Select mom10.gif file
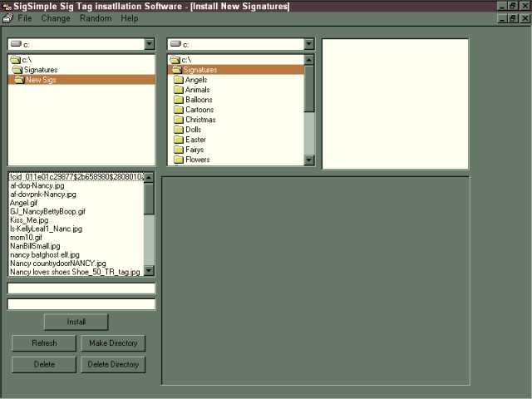Screen dimensions: 532x399 click(x=26, y=238)
